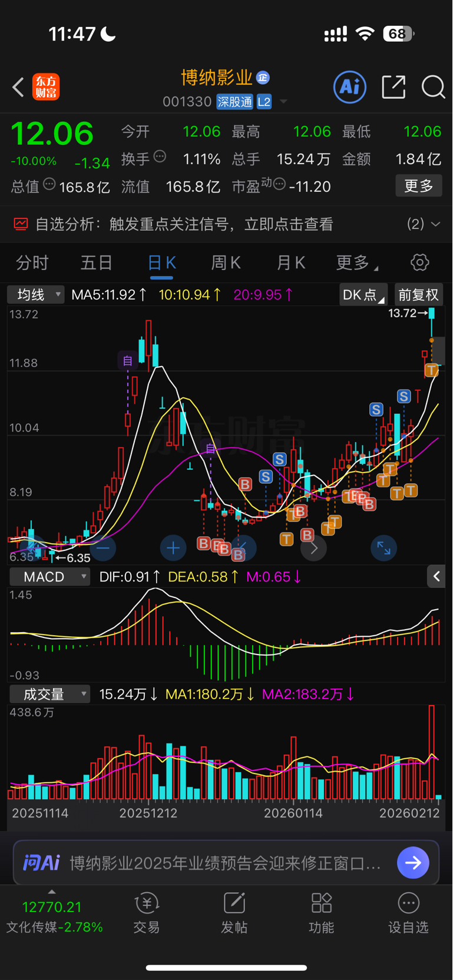Tap the 13.72 high price label
The height and width of the screenshot is (980, 453).
point(402,313)
